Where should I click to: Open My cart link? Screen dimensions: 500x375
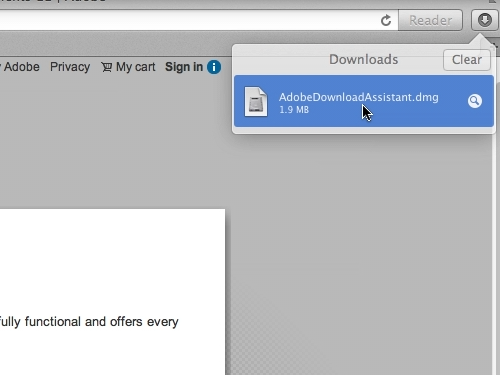[x=135, y=67]
